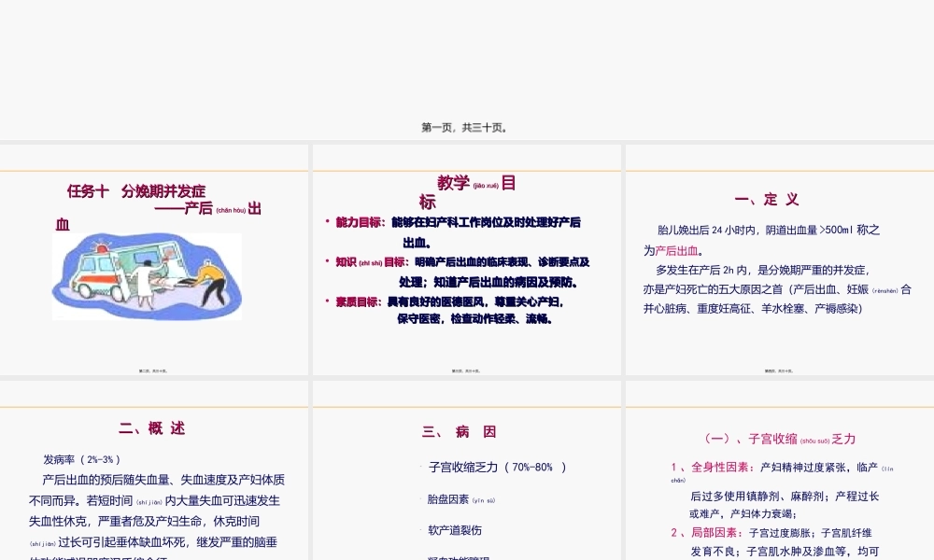Click the 素质目标 label
The image size is (934, 560).
coord(350,302)
